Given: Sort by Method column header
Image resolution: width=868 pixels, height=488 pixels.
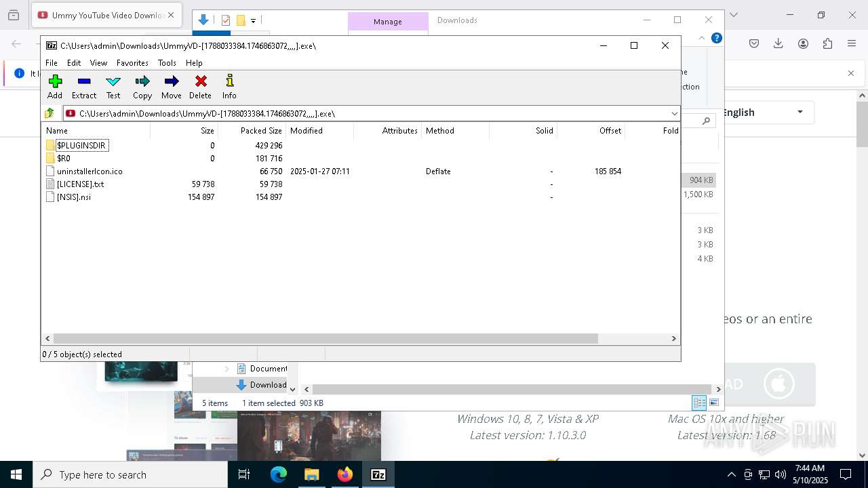Looking at the screenshot, I should coord(455,130).
